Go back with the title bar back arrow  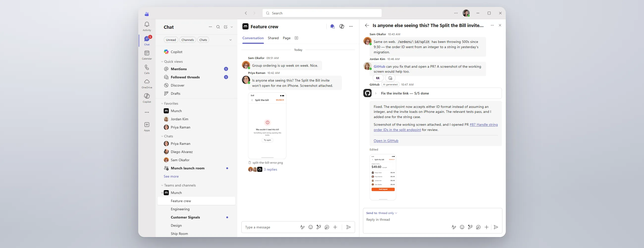(x=246, y=13)
